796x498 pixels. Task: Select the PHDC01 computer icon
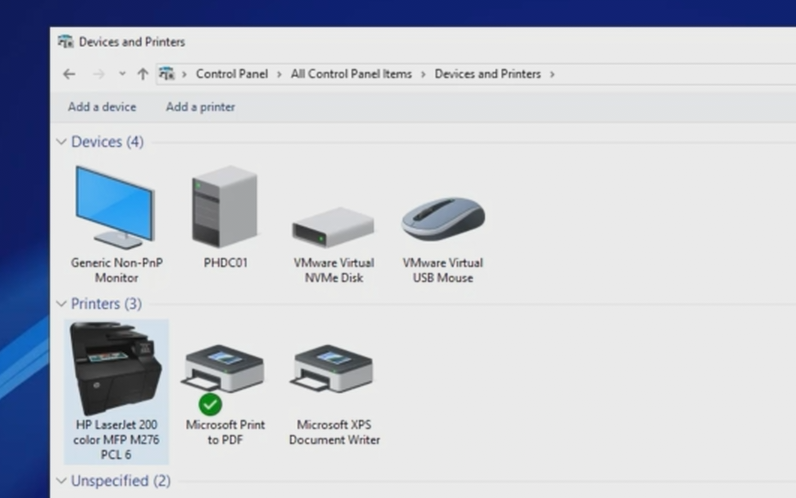225,208
